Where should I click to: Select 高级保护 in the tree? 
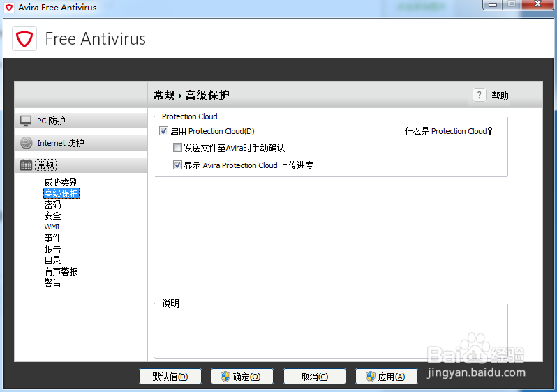click(61, 193)
